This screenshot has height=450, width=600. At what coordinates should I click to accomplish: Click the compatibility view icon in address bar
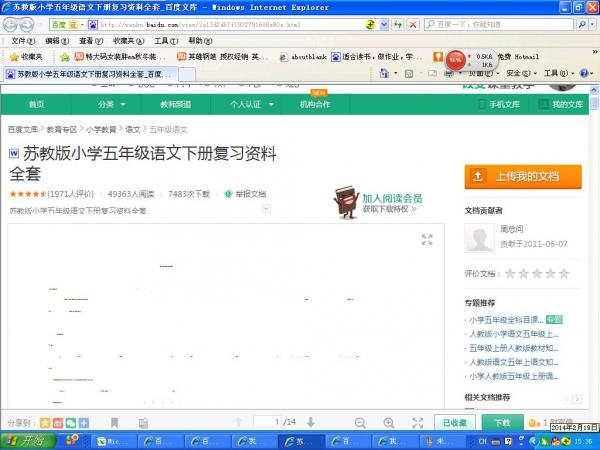370,25
